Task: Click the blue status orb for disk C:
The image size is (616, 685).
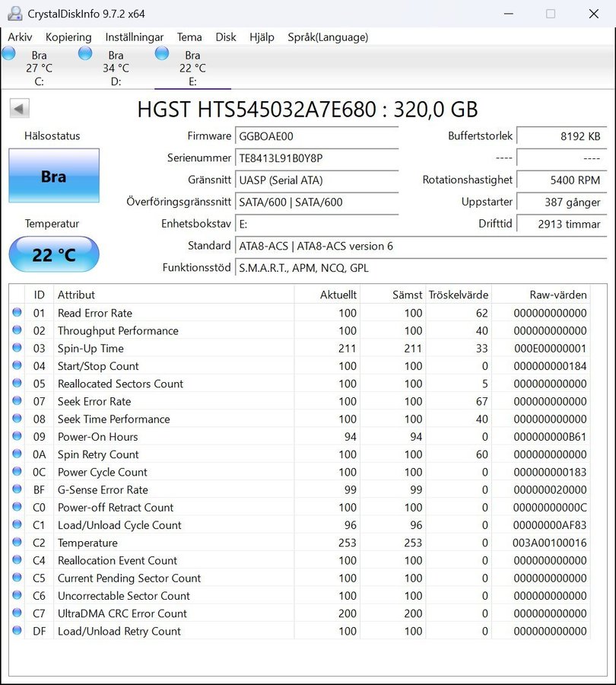Action: tap(9, 53)
